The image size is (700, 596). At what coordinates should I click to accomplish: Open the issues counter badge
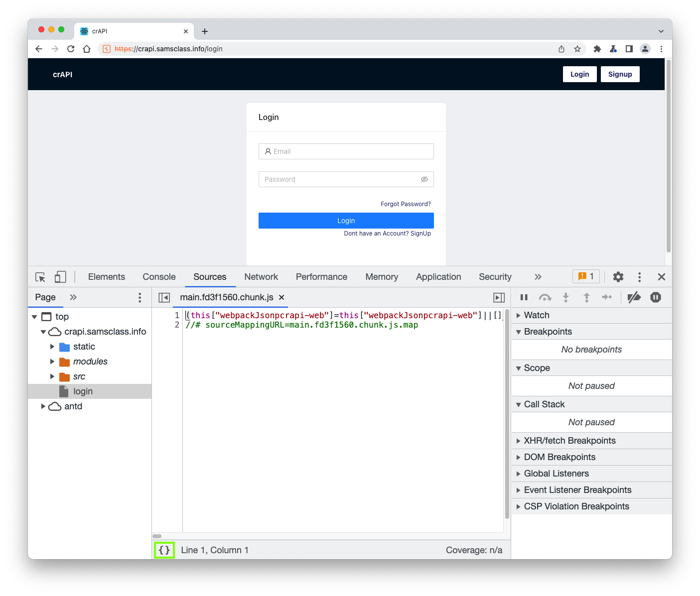(586, 276)
